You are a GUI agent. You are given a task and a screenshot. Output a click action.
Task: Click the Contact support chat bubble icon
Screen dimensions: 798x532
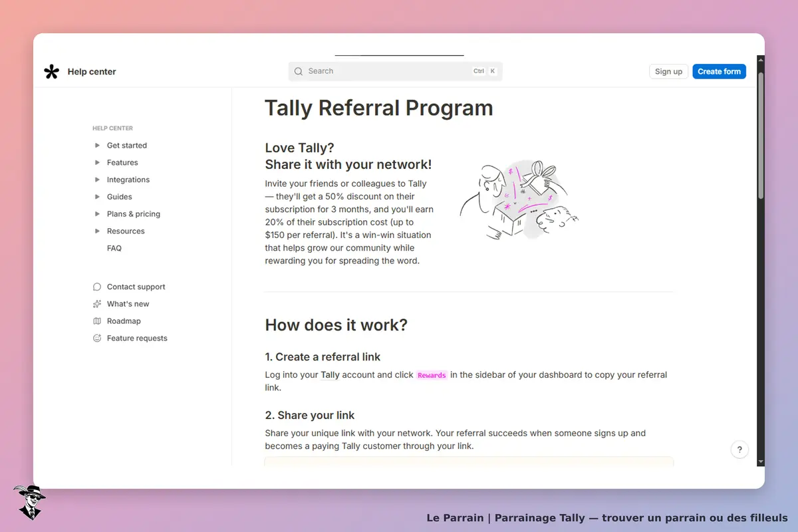point(97,287)
